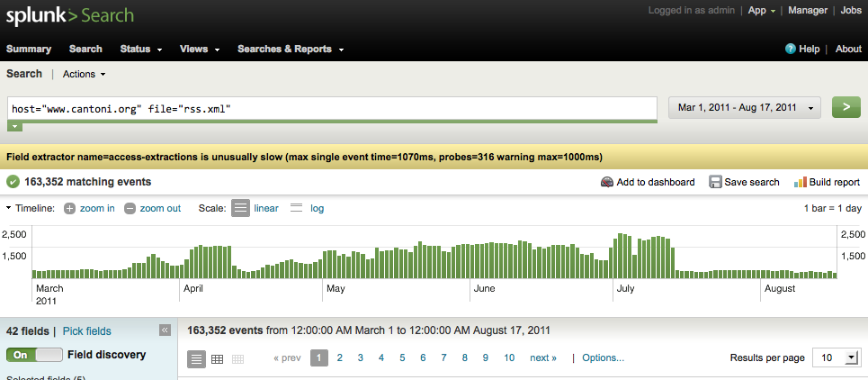Click the Help link text
The height and width of the screenshot is (380, 868).
[x=810, y=49]
